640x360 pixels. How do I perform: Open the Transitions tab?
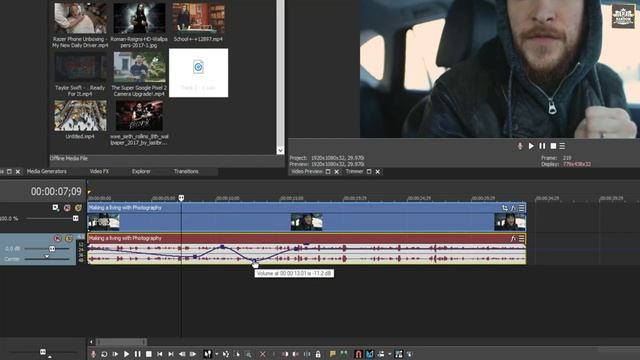186,171
